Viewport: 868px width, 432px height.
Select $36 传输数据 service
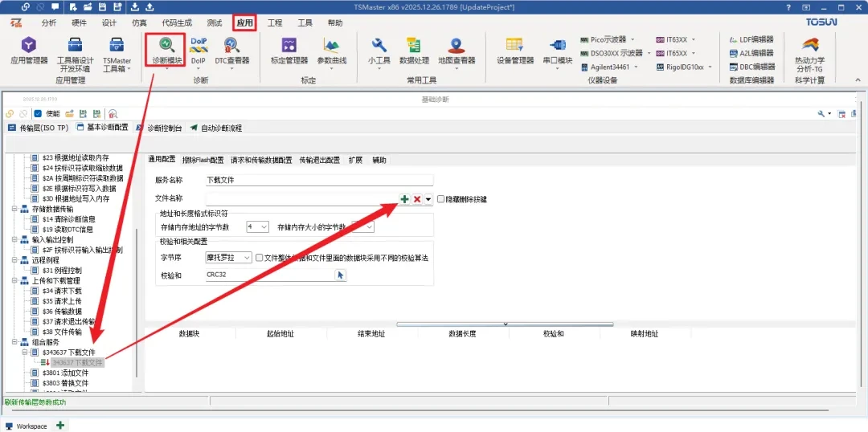click(62, 312)
